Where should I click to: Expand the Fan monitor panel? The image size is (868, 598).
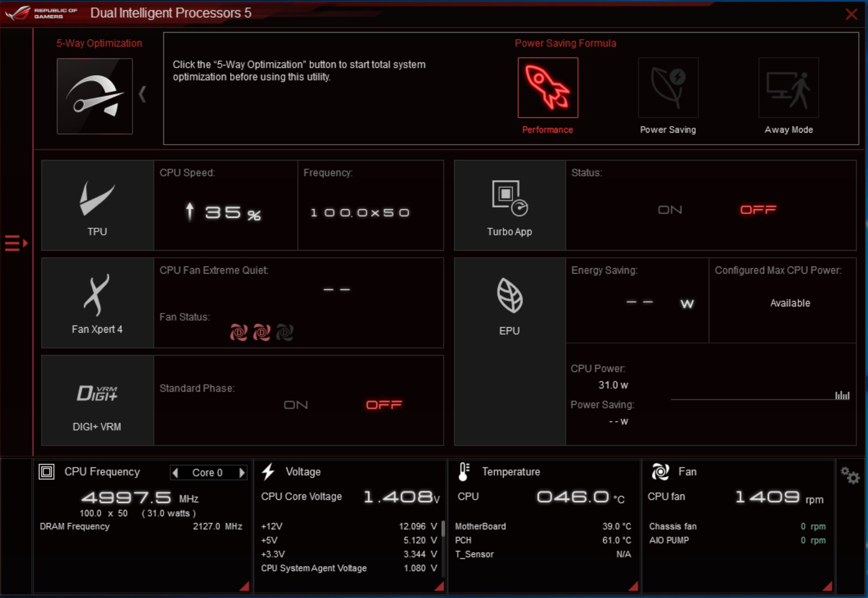828,586
